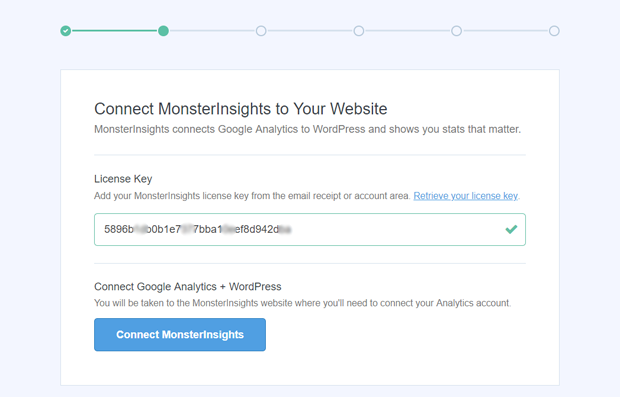Click the license key email receipt description text
This screenshot has height=397, width=620.
coord(252,196)
